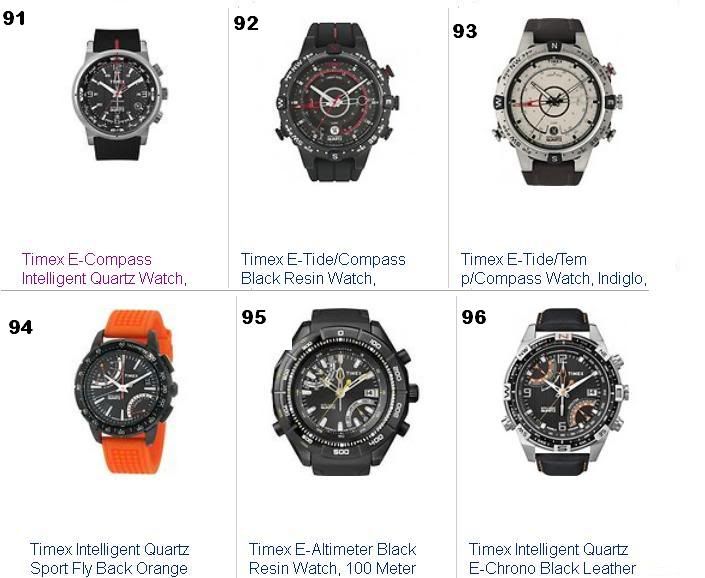Select the cream-dial E-Tide/Temp/Compass watch image

[x=557, y=102]
